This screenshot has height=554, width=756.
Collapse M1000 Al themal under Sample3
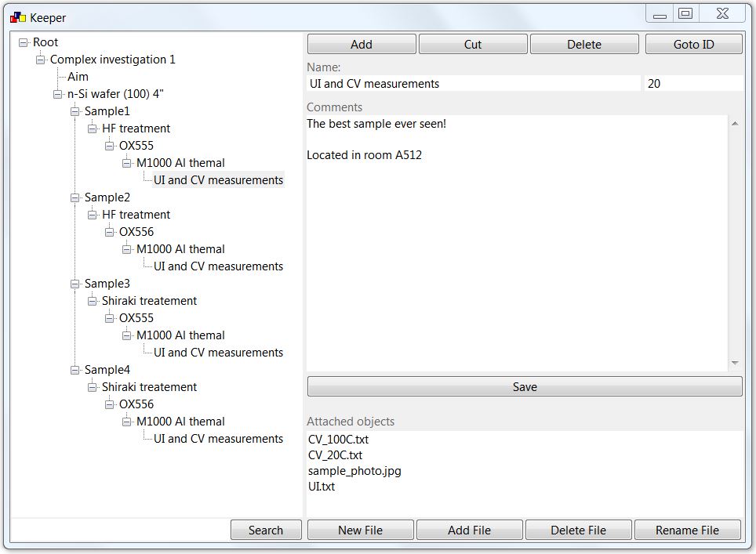[x=127, y=336]
